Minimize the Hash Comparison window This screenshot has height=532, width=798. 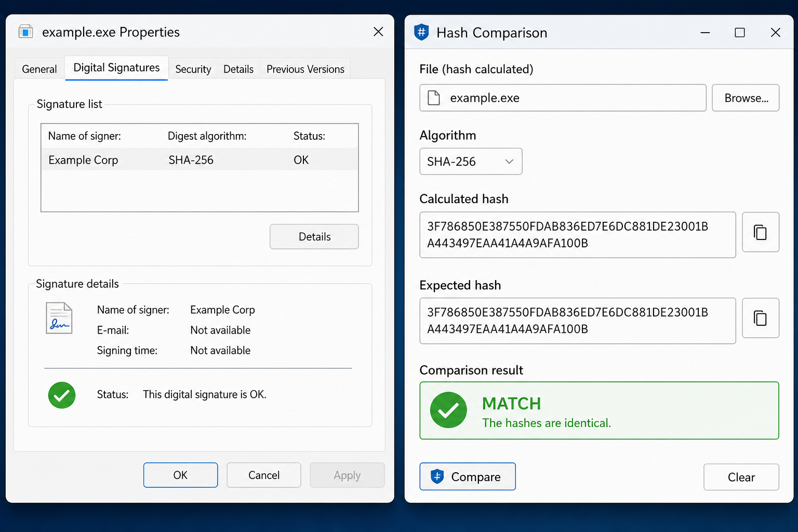coord(705,33)
